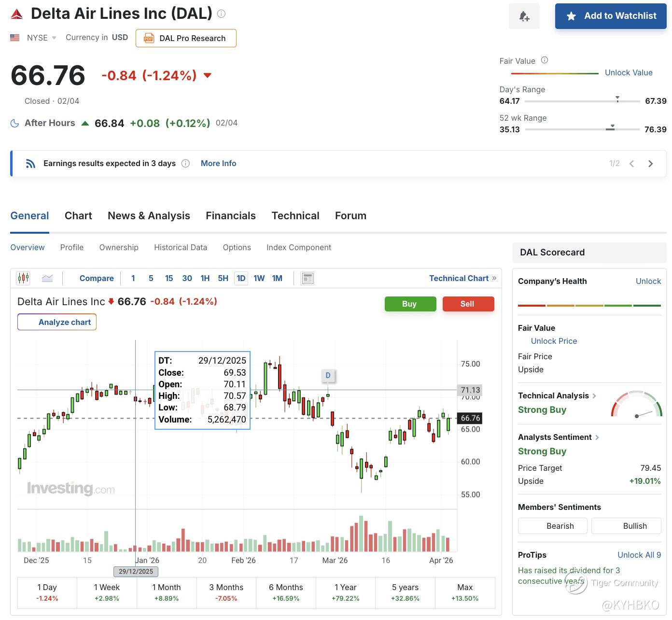672x620 pixels.
Task: Click Add to Watchlist button
Action: 611,16
